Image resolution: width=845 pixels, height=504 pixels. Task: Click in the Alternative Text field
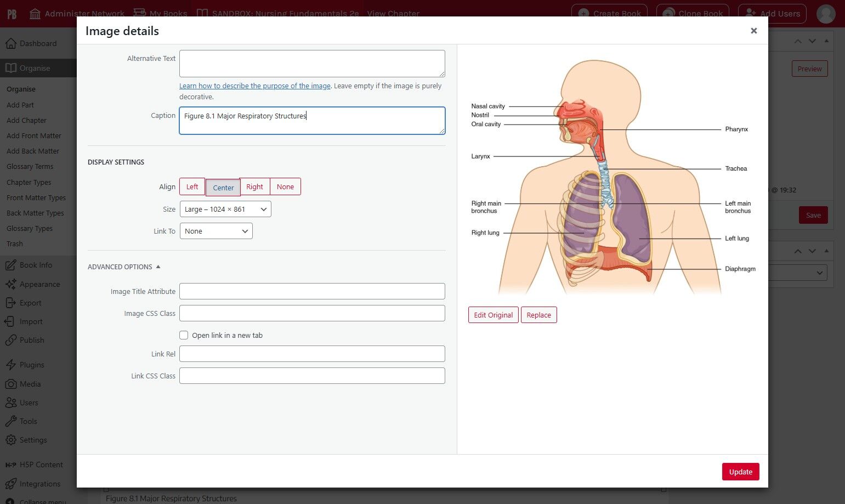(x=311, y=64)
